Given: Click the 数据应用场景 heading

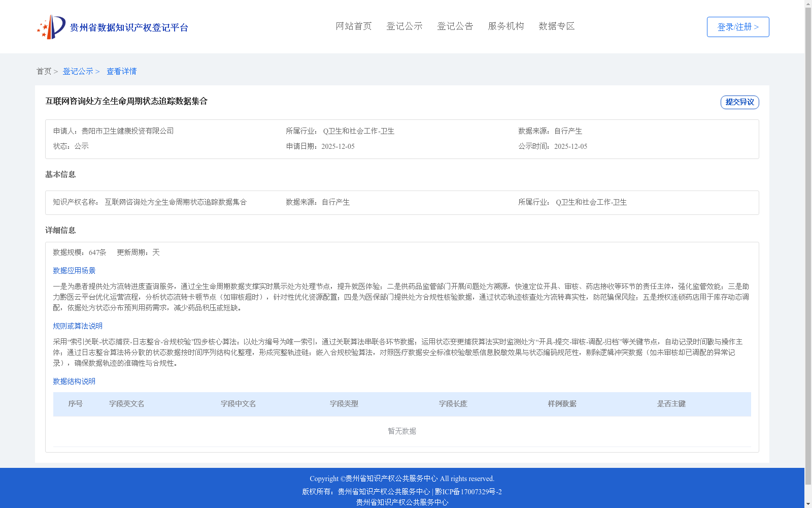Looking at the screenshot, I should tap(74, 271).
